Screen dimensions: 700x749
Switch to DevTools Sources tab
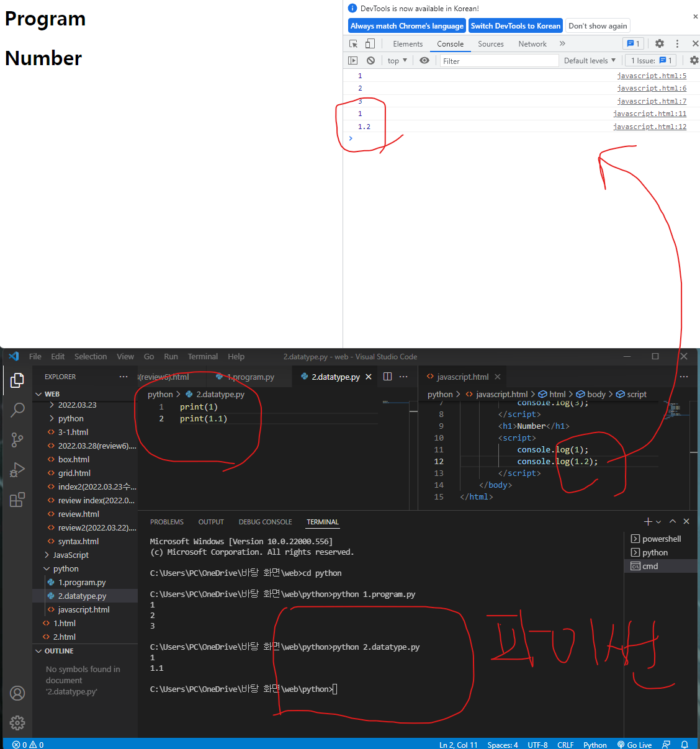(491, 43)
